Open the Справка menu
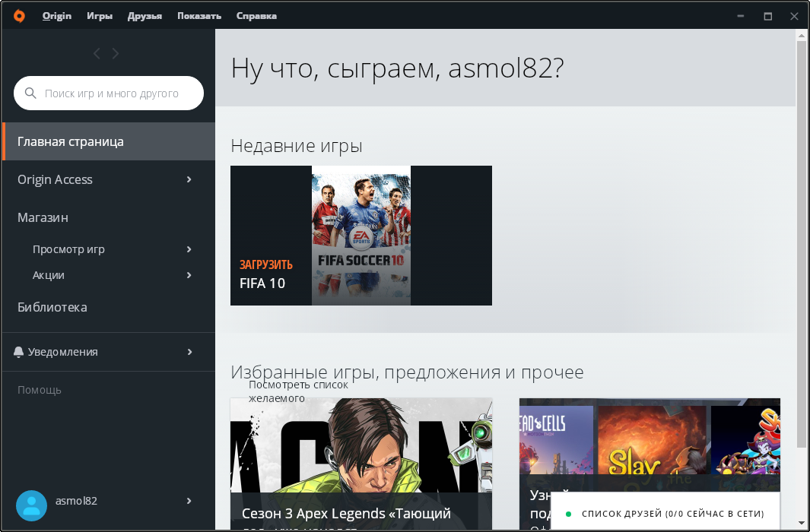The image size is (810, 532). click(257, 16)
